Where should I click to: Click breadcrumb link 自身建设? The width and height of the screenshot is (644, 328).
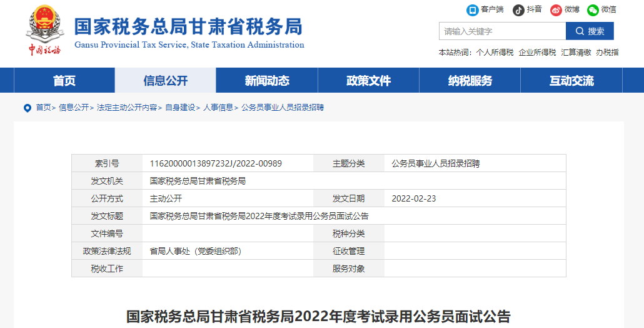coord(180,108)
